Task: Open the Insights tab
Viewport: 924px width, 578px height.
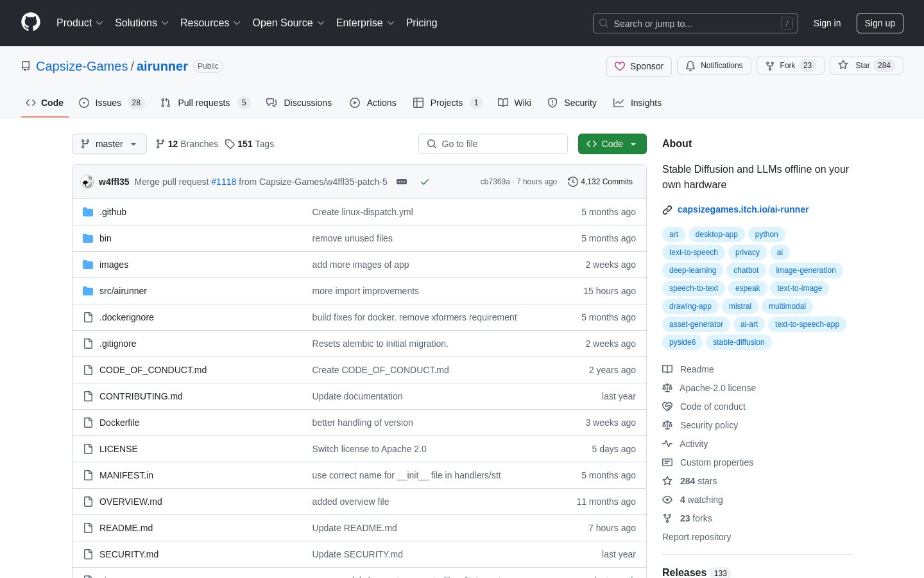Action: point(637,103)
